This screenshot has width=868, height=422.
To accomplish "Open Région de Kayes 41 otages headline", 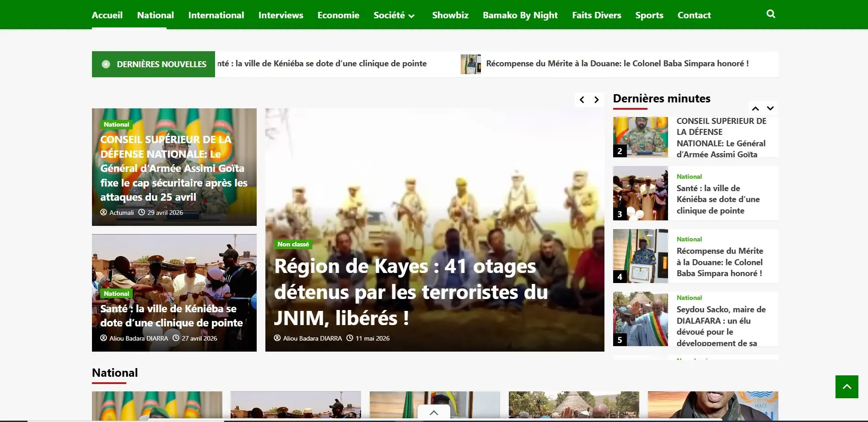I will (410, 292).
